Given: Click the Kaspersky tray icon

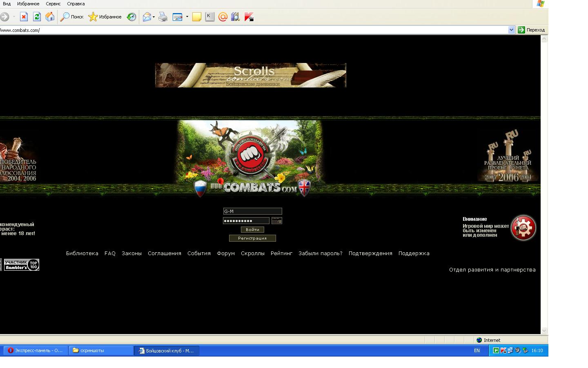Looking at the screenshot, I should [x=503, y=350].
